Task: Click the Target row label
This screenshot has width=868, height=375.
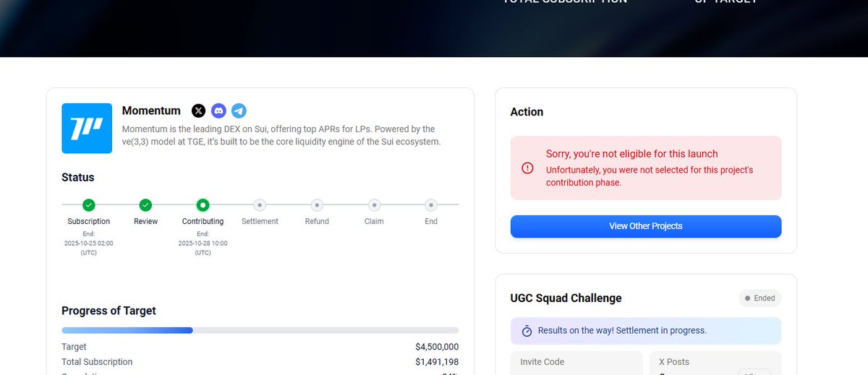Action: point(74,347)
